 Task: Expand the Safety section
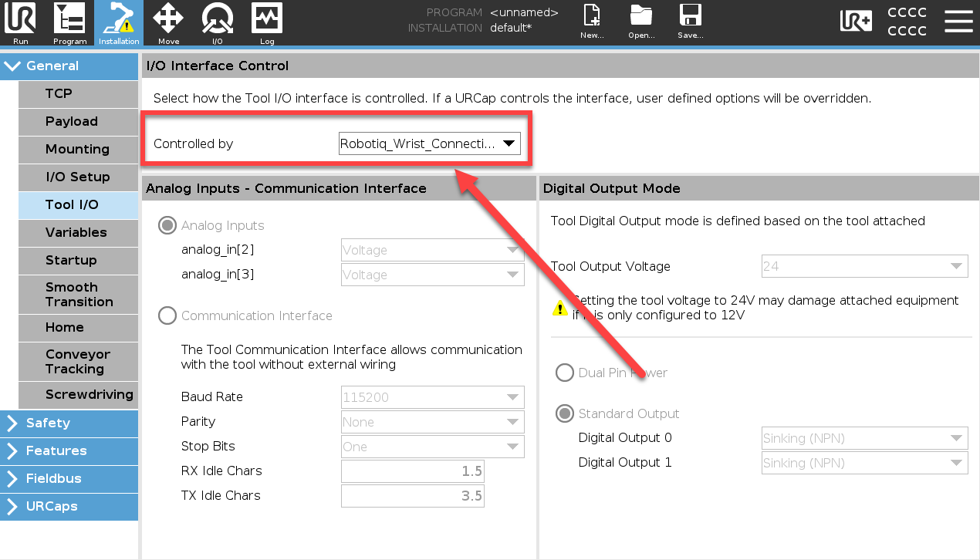(x=69, y=423)
